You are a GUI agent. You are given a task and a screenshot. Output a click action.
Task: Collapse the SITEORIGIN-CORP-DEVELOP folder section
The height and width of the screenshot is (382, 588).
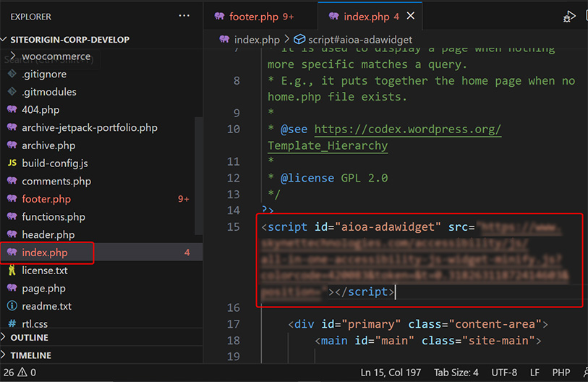click(69, 40)
